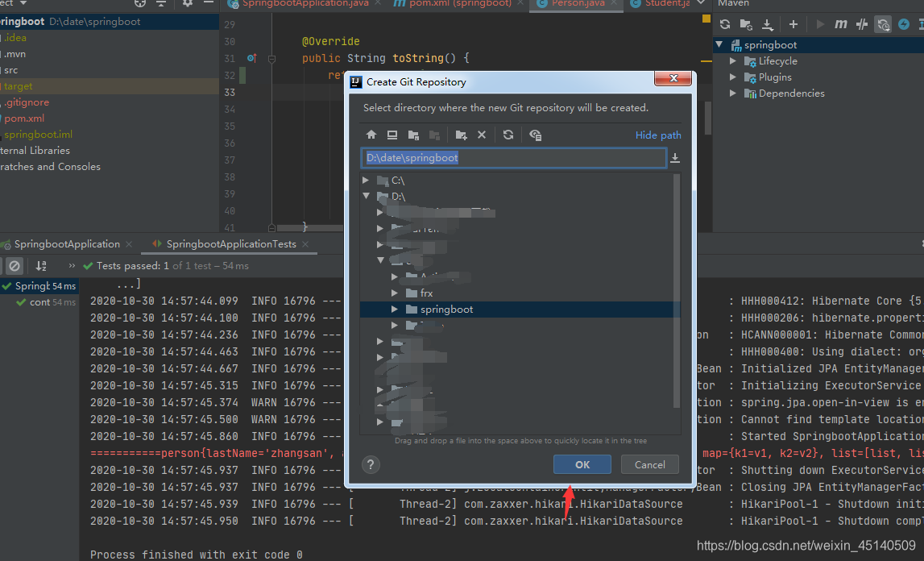This screenshot has height=561, width=924.
Task: Toggle offline mode Maven icon
Action: (861, 24)
